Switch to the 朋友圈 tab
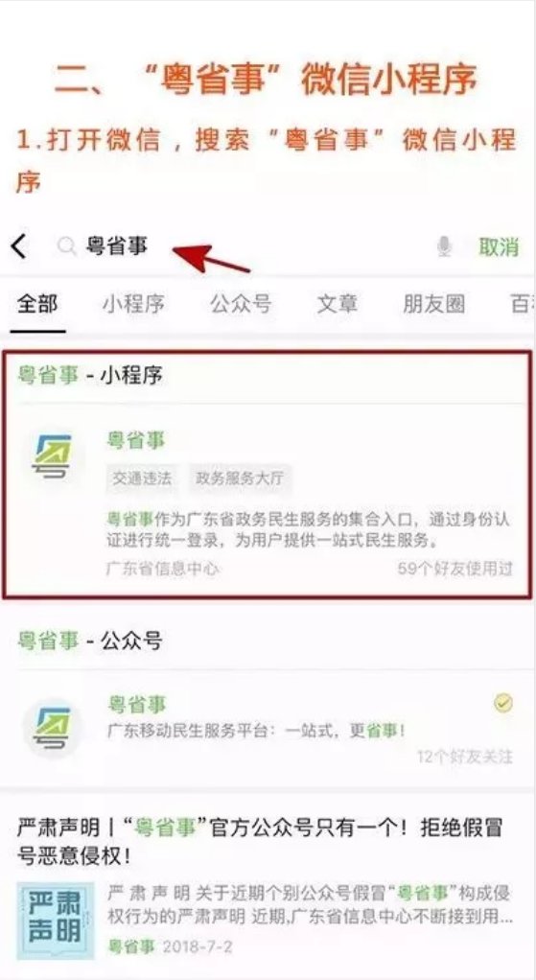The height and width of the screenshot is (980, 536). [x=434, y=304]
